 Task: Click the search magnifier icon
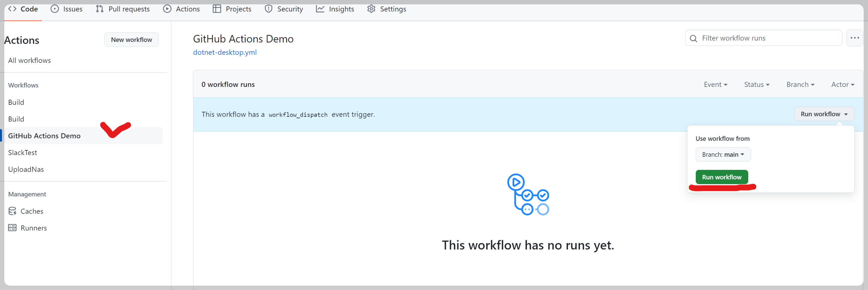coord(694,39)
